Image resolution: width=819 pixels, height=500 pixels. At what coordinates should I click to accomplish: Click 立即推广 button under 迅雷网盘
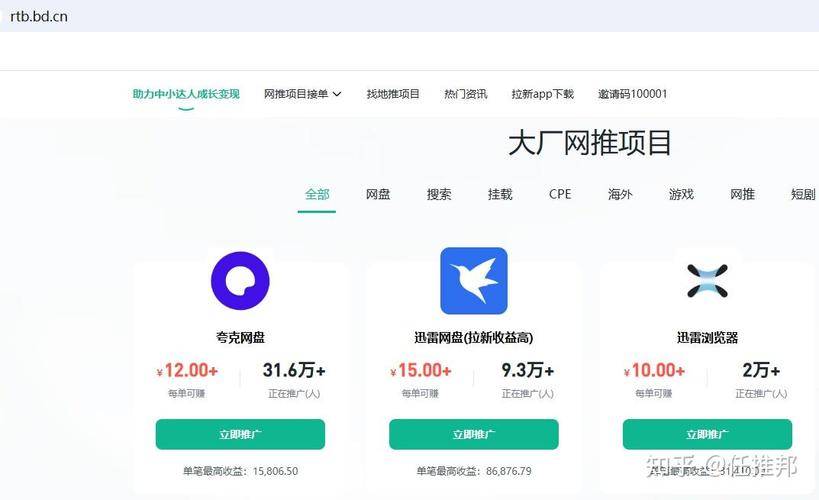point(474,434)
